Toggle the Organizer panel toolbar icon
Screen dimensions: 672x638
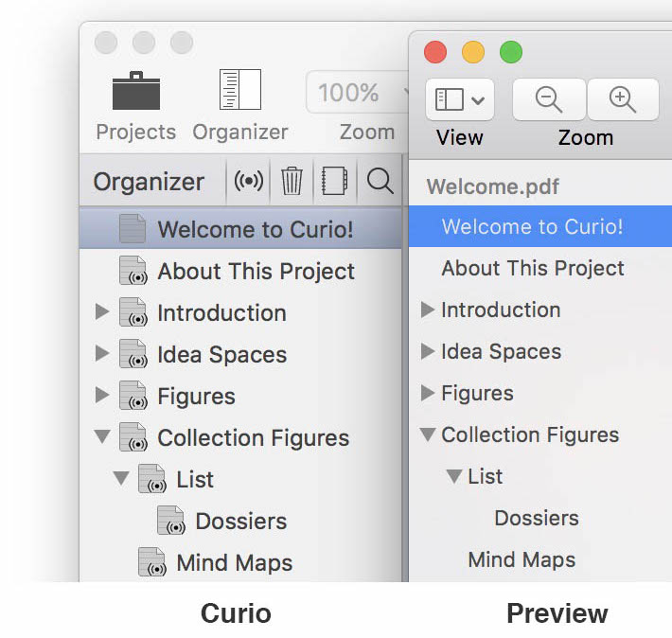click(240, 89)
